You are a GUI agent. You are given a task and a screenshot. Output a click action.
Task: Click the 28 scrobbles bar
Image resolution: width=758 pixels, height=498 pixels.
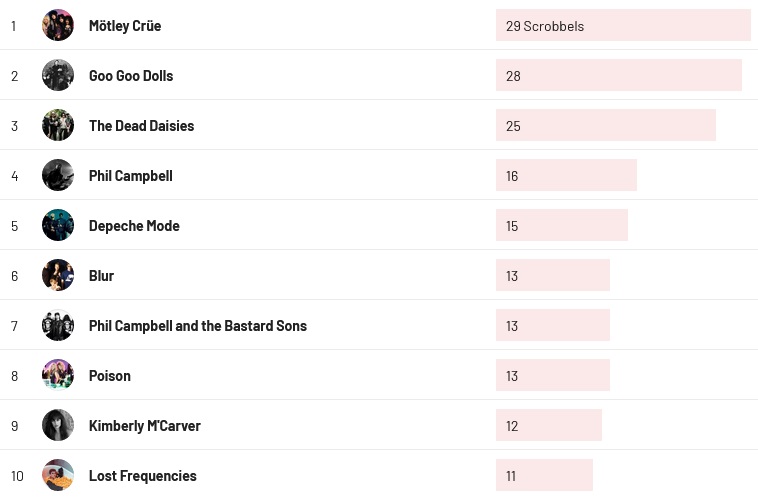(618, 75)
